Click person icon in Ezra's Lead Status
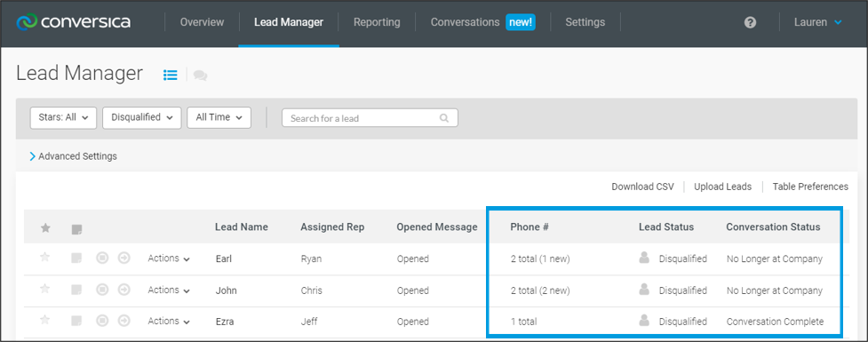 point(644,320)
